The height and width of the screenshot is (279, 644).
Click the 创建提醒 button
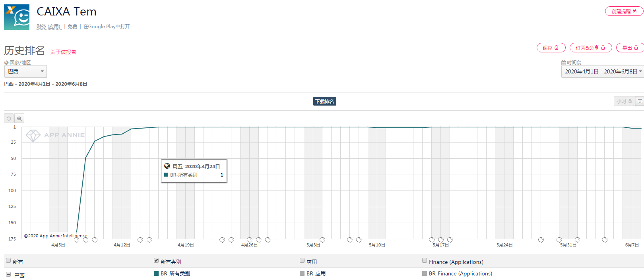(x=624, y=11)
